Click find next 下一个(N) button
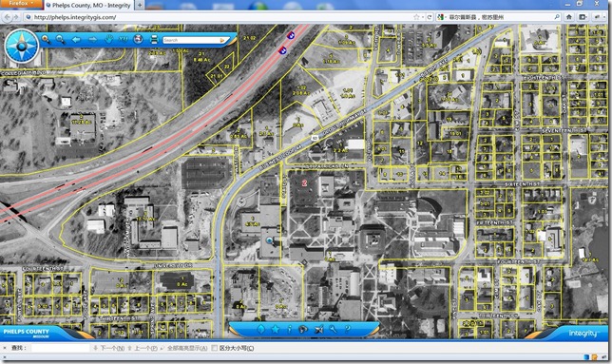Viewport: 612px width, 364px height. click(109, 348)
